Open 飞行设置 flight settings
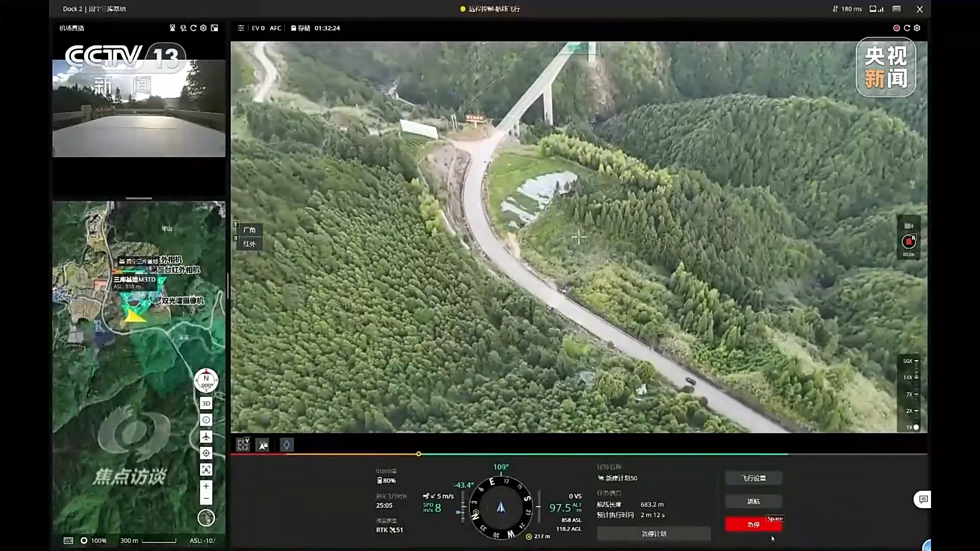This screenshot has height=551, width=980. tap(753, 478)
